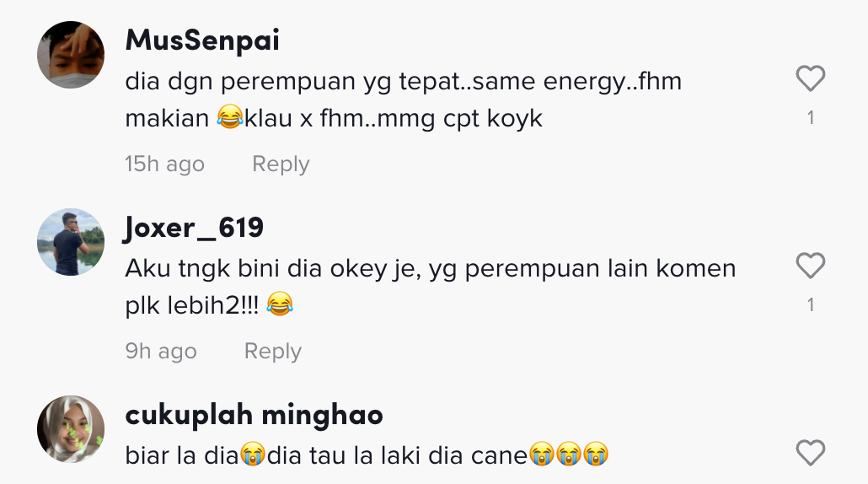Tap the heart on Joxer_619's comment
Screen dimensions: 868x484
click(x=810, y=266)
